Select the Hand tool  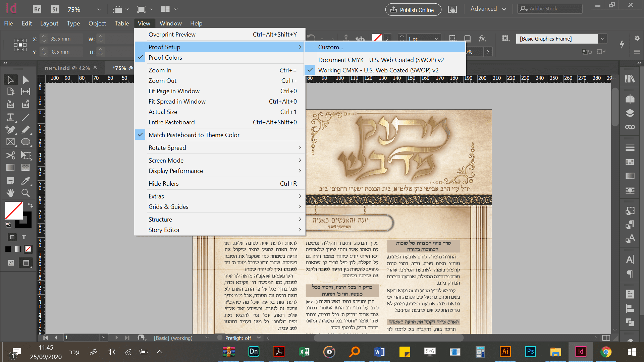click(x=10, y=193)
